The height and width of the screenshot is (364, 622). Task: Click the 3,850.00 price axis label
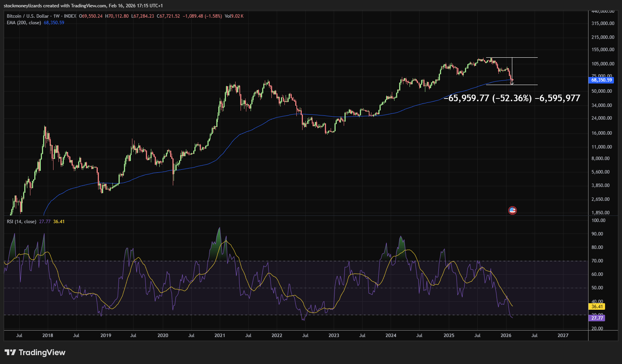click(600, 185)
